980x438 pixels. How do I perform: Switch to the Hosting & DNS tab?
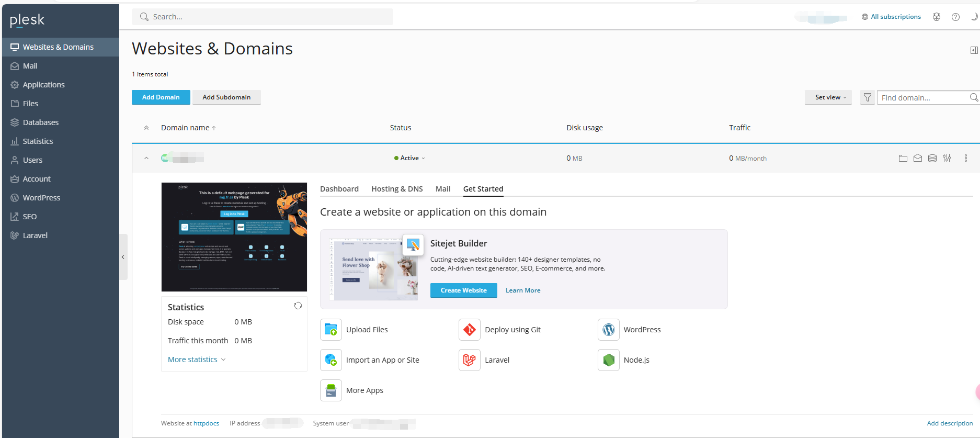click(x=397, y=189)
